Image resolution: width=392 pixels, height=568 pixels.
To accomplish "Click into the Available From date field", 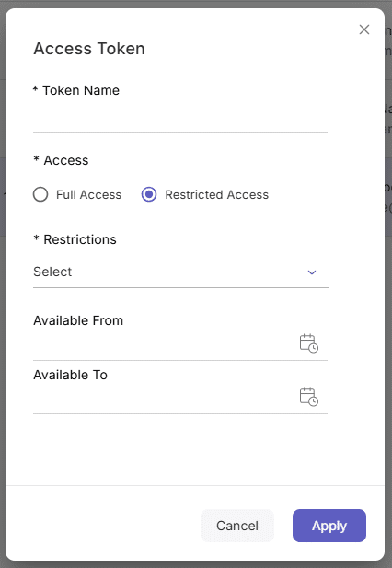I will pyautogui.click(x=165, y=344).
